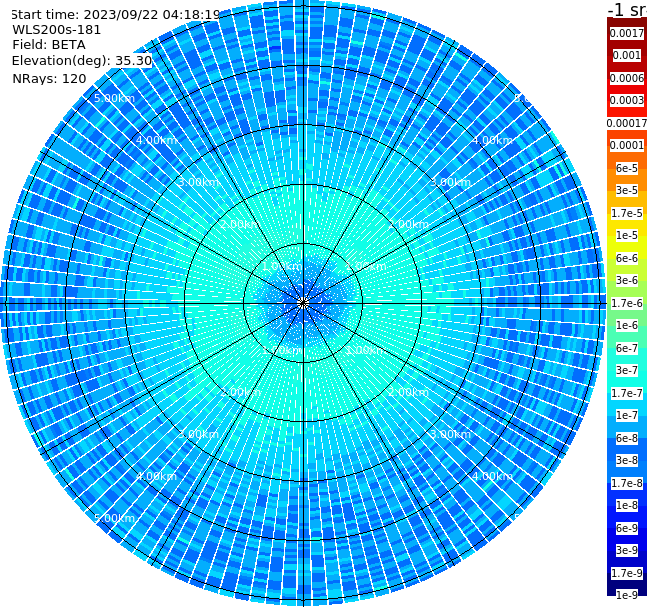Viewport: 647px width, 607px height.
Task: Select the 3e-6 colorbar label
Action: pos(627,280)
